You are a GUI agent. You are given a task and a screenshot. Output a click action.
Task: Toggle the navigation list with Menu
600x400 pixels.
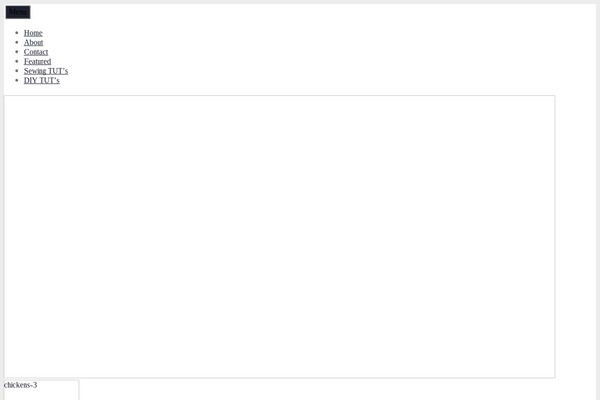tap(18, 12)
